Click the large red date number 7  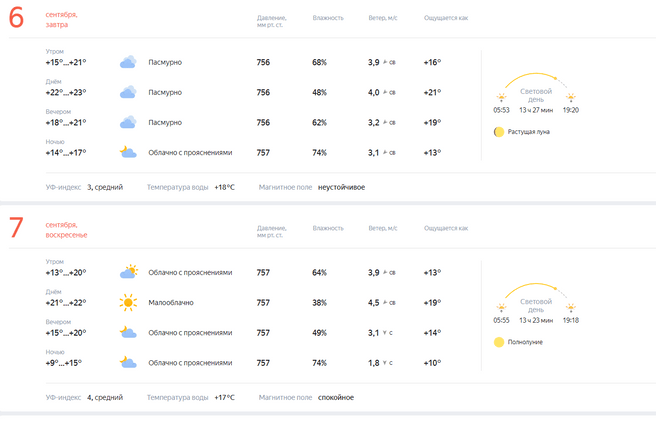tap(16, 229)
